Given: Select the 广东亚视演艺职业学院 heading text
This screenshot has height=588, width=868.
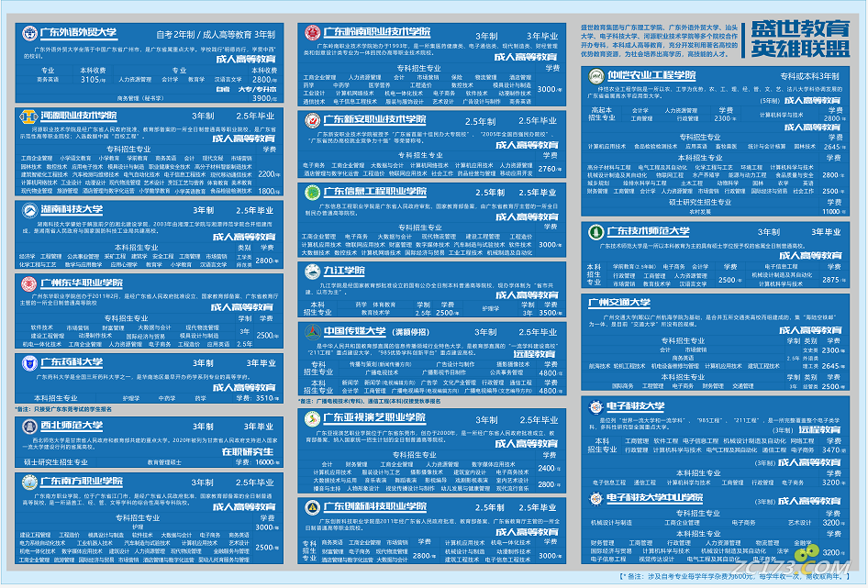Looking at the screenshot, I should tap(374, 417).
